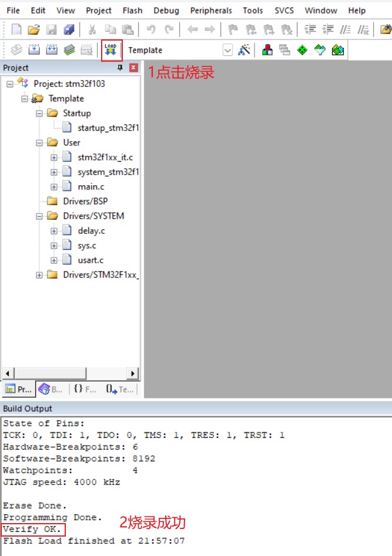
Task: Click the Paste clipboard icon
Action: point(128,30)
